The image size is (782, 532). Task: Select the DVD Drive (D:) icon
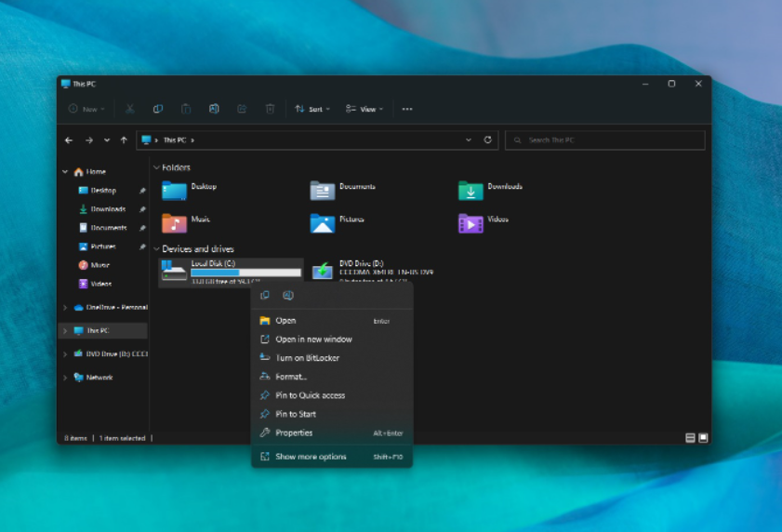[322, 271]
